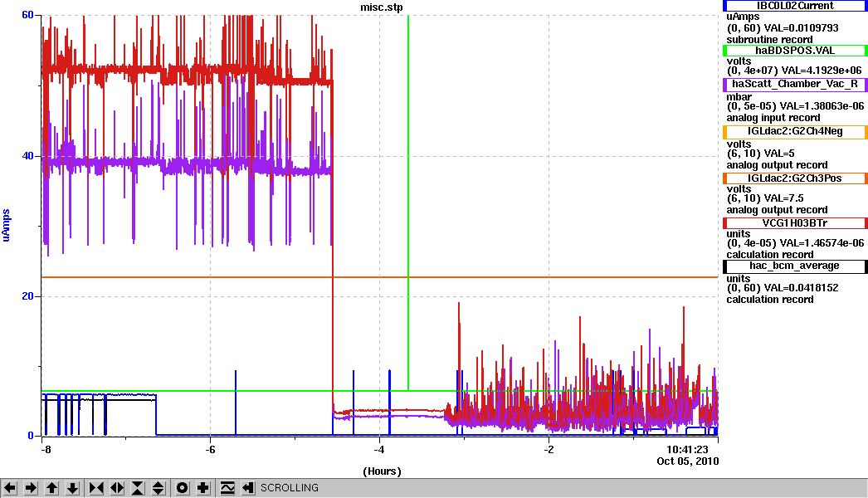Select the VCG1H03BTr curve legend
Viewport: 868px width, 498px height.
pyautogui.click(x=795, y=223)
